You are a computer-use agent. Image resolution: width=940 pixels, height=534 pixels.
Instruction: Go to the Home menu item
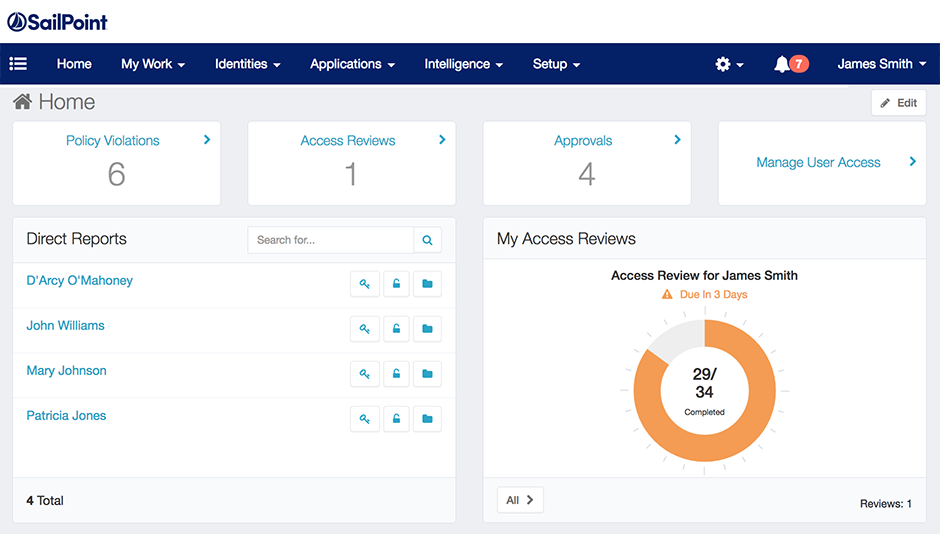tap(74, 64)
